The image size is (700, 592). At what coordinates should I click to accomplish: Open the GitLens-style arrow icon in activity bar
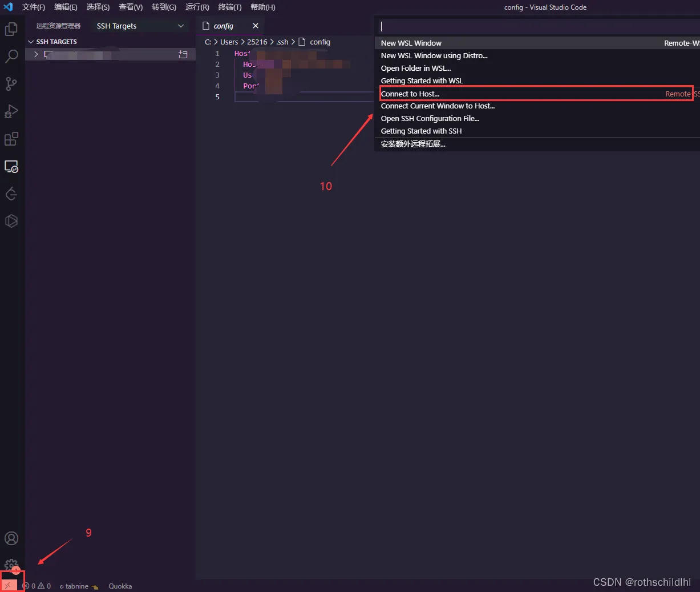point(11,194)
